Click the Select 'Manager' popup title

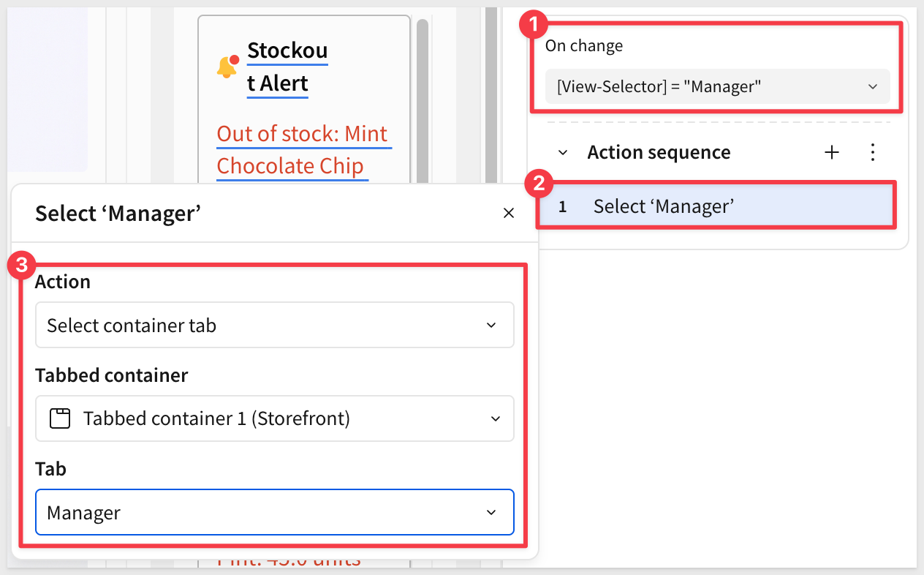pos(118,213)
